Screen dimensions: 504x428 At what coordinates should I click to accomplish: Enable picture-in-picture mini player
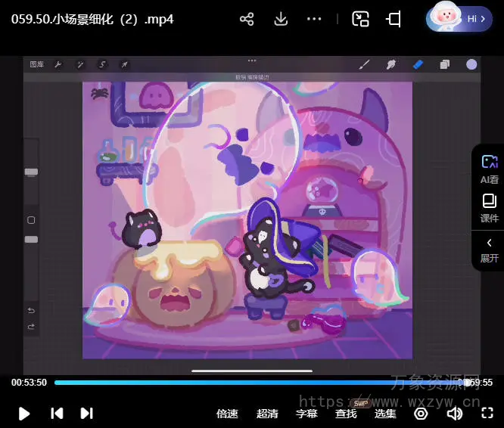tap(360, 19)
